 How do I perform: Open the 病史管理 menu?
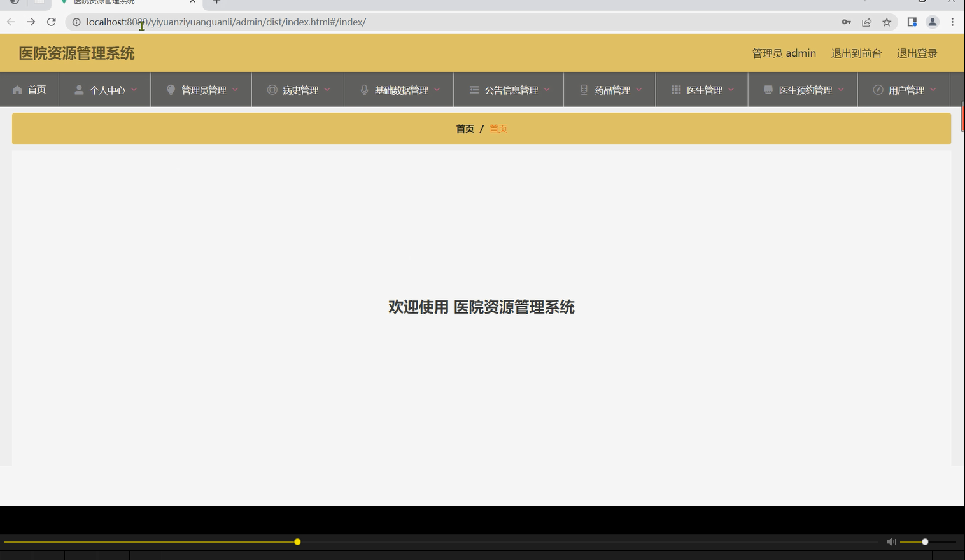coord(298,90)
